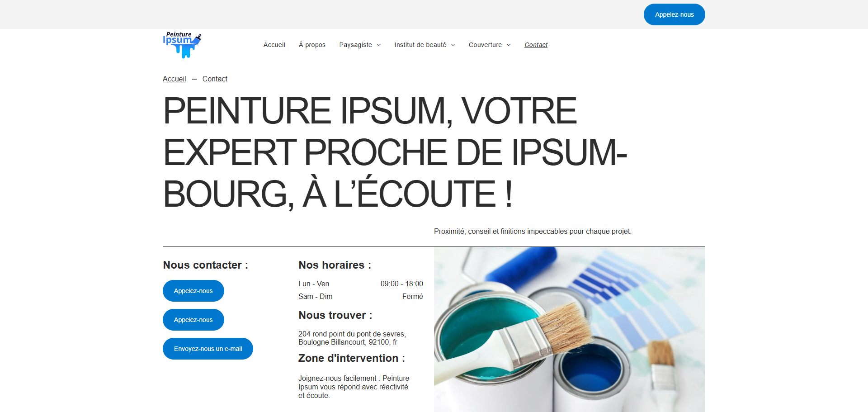The width and height of the screenshot is (868, 412).
Task: Expand the Couverture dropdown arrow
Action: point(509,45)
